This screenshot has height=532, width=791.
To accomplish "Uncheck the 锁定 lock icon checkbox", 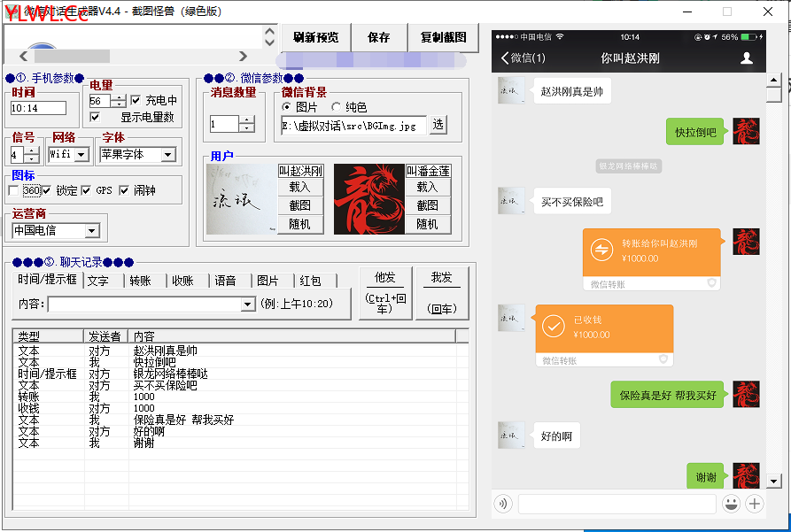I will click(46, 190).
